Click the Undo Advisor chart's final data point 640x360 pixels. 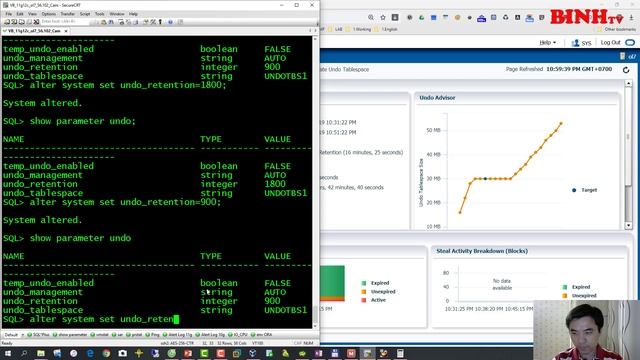[x=561, y=123]
